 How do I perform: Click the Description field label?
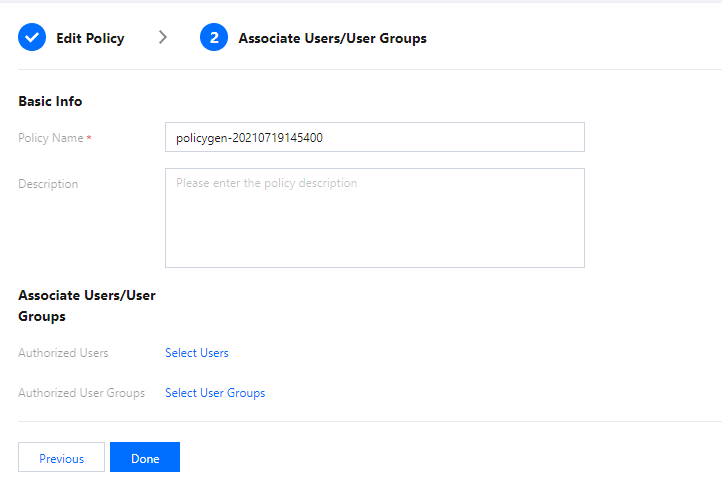(x=48, y=184)
